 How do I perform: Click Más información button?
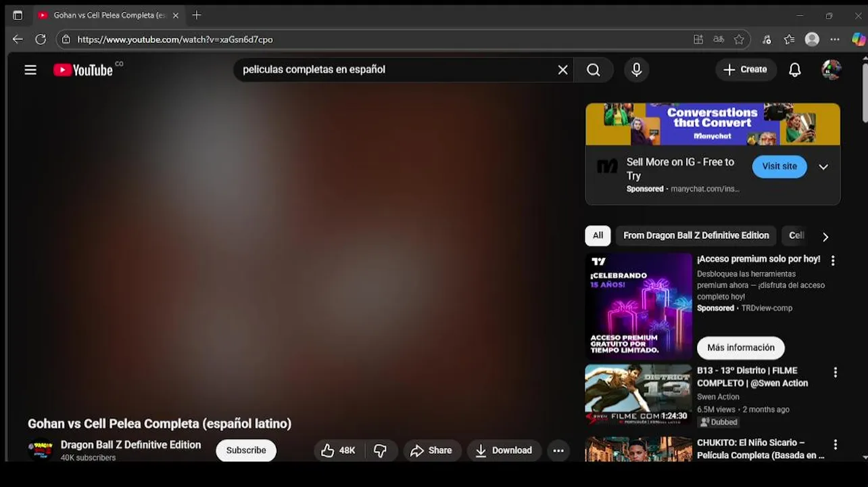(741, 348)
